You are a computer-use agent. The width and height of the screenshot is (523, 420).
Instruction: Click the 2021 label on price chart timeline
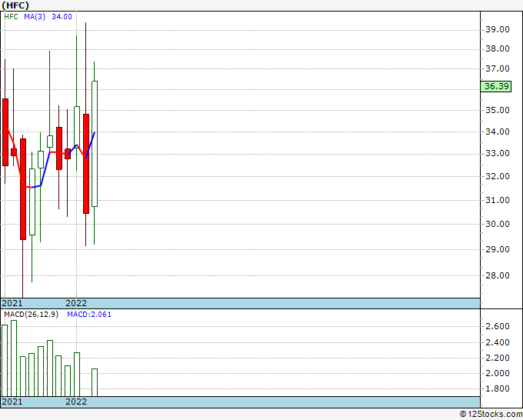(x=12, y=303)
